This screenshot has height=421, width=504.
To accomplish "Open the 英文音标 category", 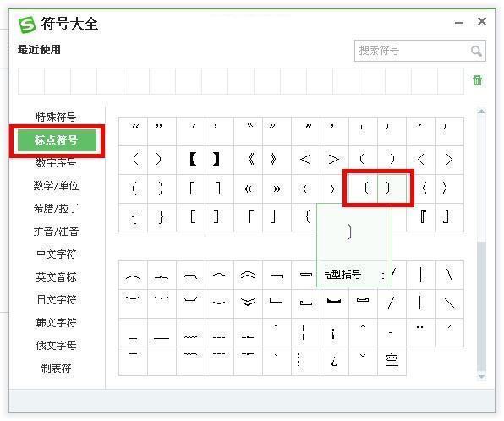I will click(56, 277).
